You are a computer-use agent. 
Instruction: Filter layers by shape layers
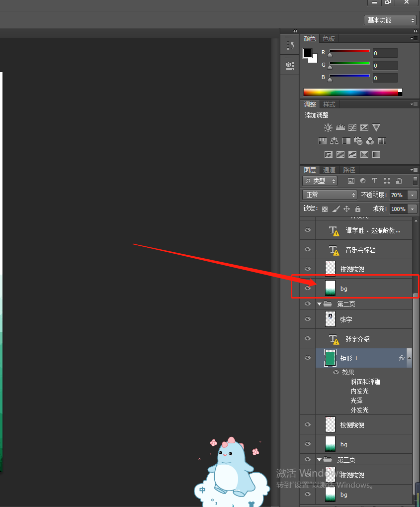tap(387, 181)
